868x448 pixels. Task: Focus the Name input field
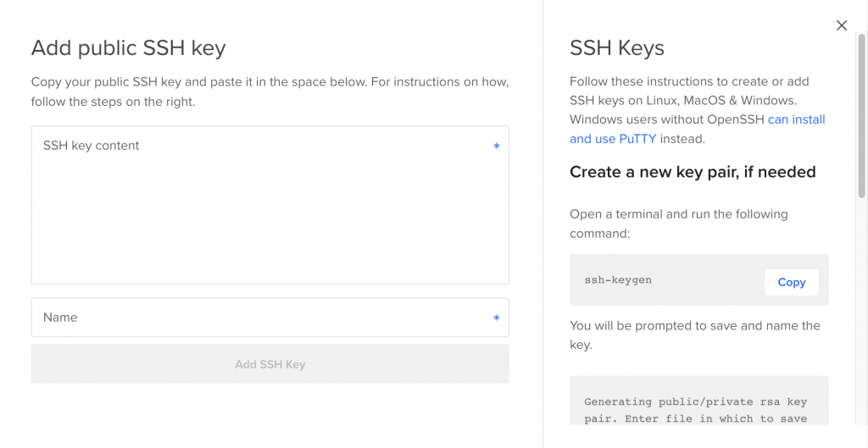pos(263,318)
